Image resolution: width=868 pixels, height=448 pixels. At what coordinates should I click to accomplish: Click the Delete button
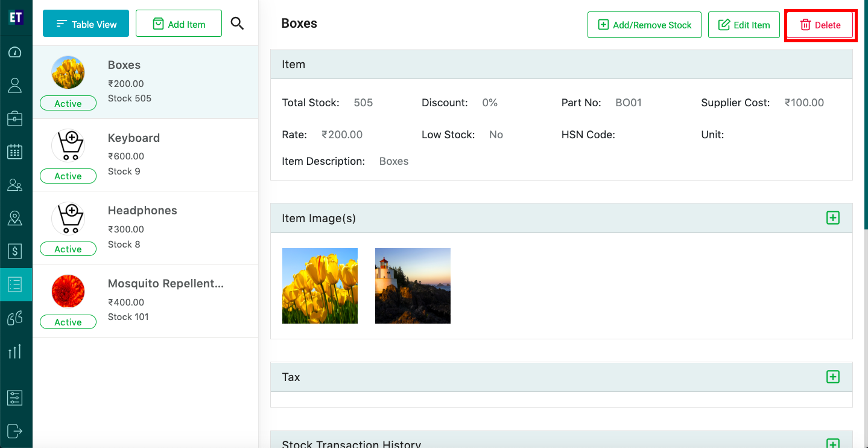coord(820,25)
